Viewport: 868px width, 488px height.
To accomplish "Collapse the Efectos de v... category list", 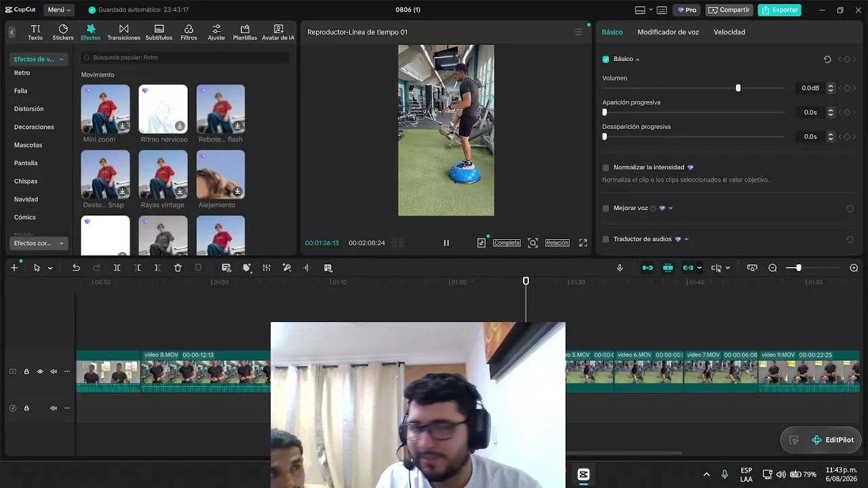I will tap(61, 60).
